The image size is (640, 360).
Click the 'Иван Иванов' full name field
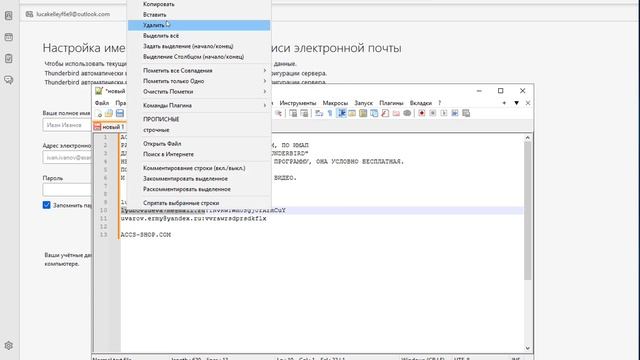67,125
